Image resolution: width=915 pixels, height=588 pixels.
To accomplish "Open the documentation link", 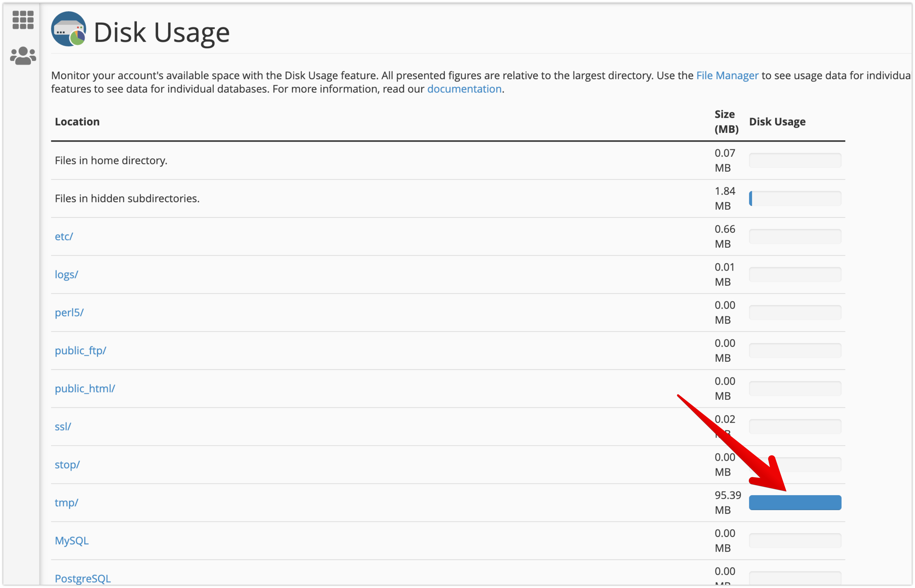I will [x=464, y=89].
